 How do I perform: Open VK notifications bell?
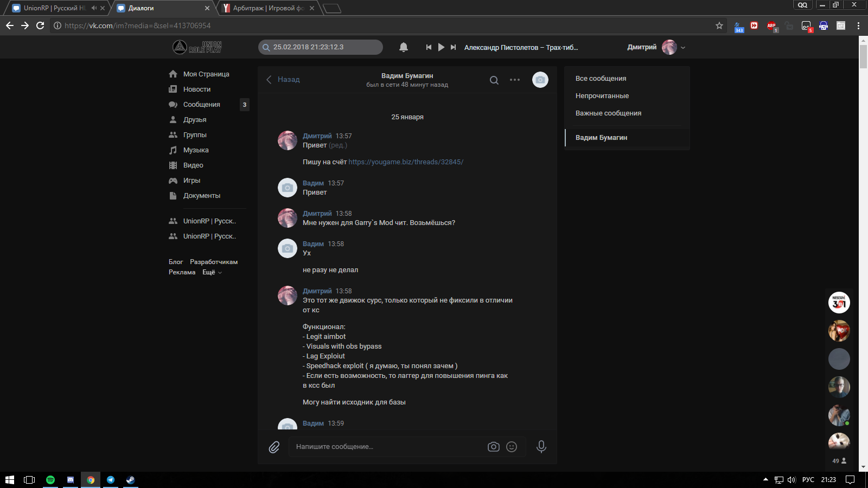pos(404,47)
